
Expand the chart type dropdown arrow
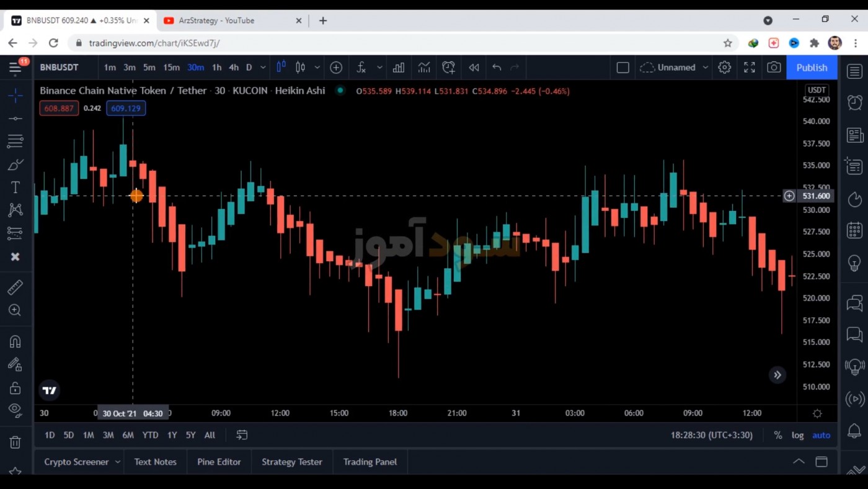tap(317, 68)
